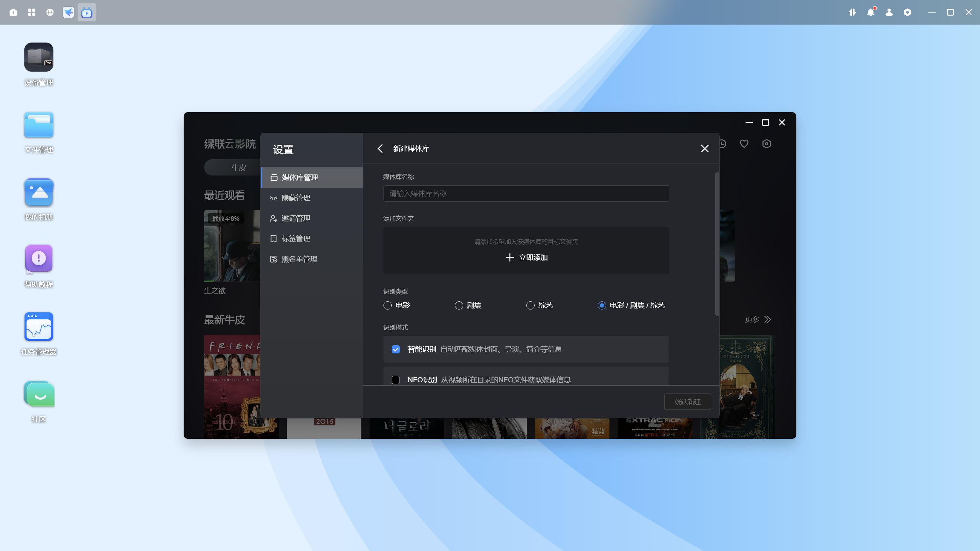980x551 pixels.
Task: Open the 设备管理 desktop icon
Action: (x=38, y=57)
